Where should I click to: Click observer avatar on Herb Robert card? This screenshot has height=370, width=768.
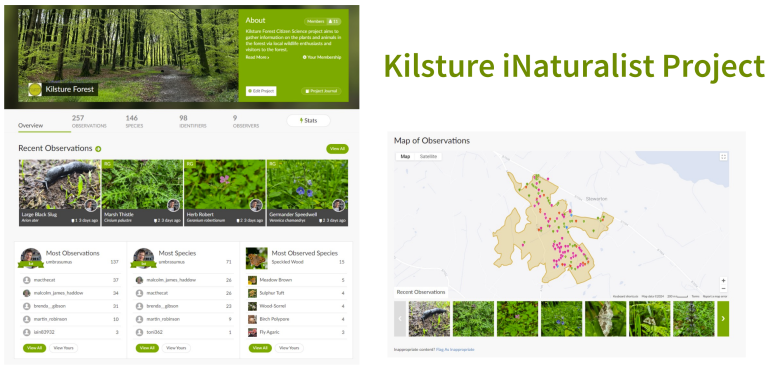click(x=255, y=205)
